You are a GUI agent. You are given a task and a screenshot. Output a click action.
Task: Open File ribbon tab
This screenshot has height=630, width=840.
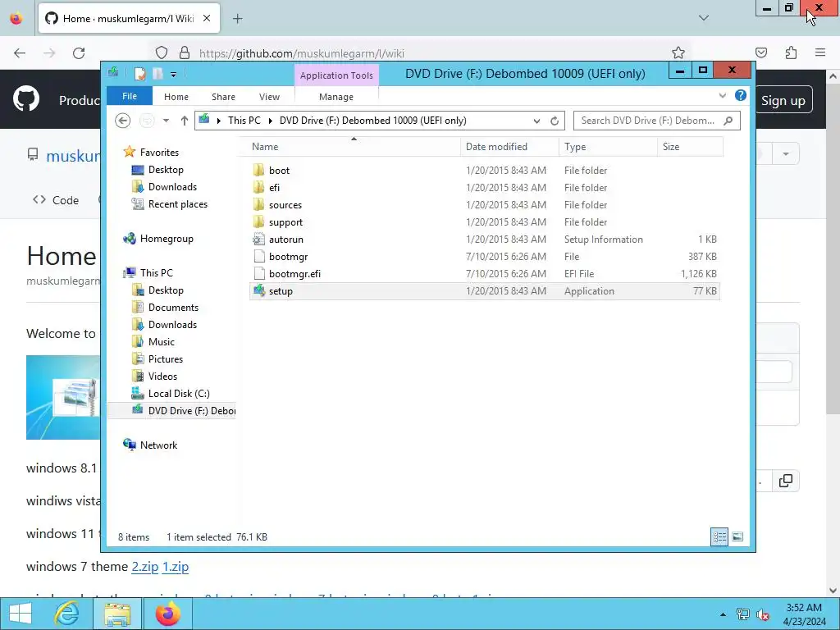(130, 96)
